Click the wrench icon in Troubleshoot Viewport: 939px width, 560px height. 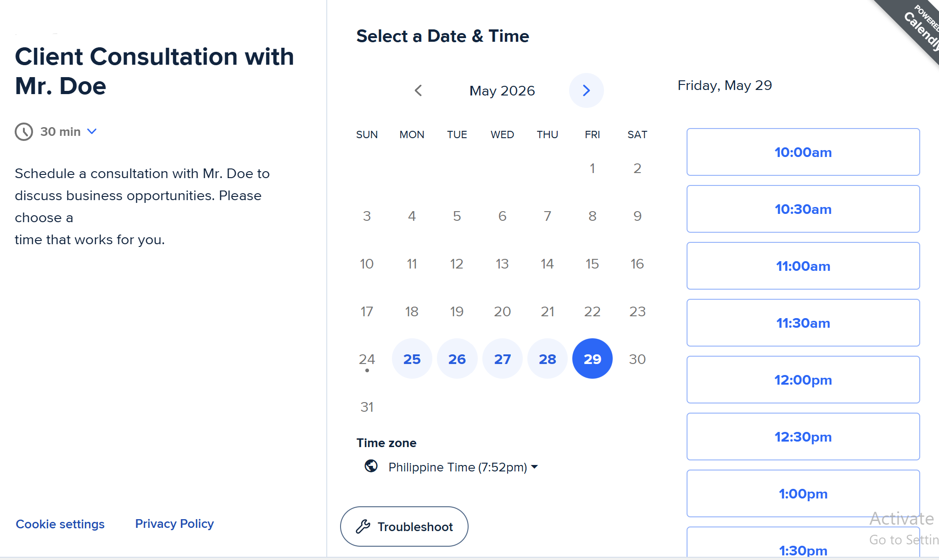click(363, 526)
